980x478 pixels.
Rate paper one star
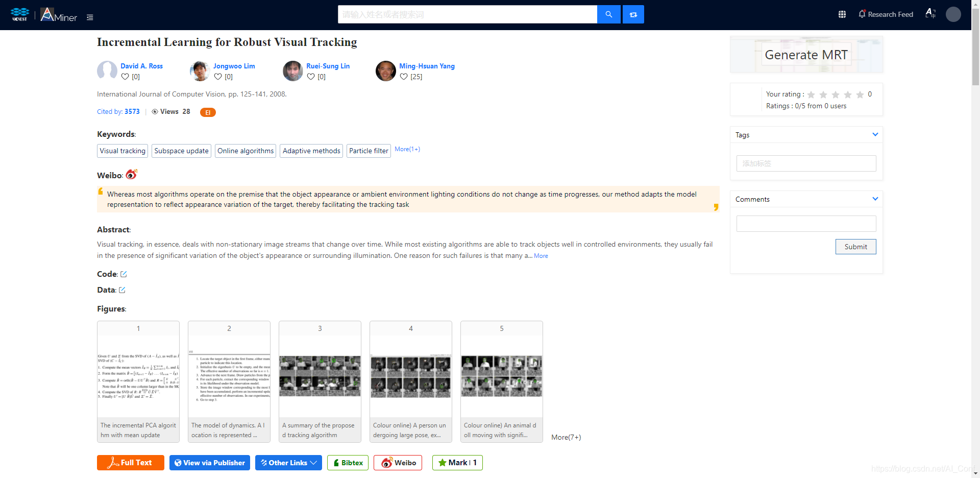[x=811, y=94]
